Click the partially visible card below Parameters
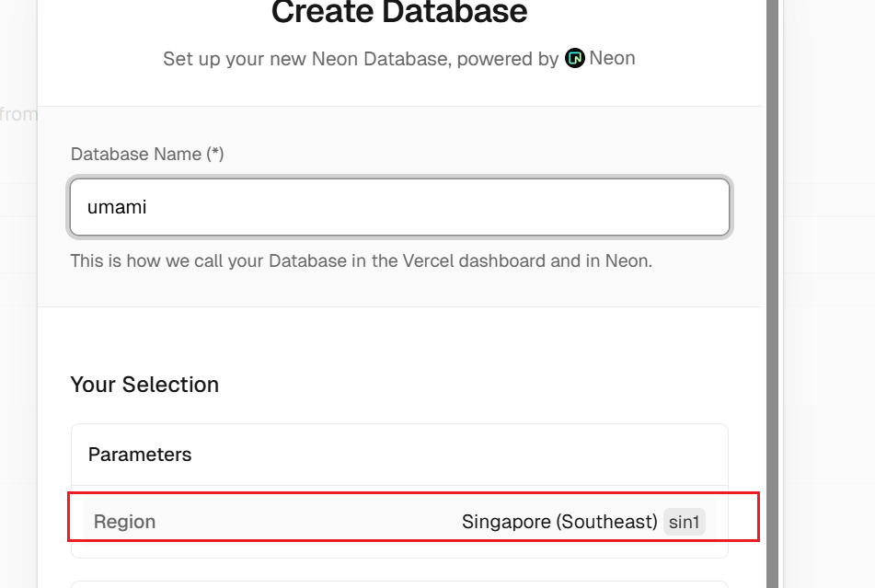The height and width of the screenshot is (588, 875). click(x=399, y=583)
